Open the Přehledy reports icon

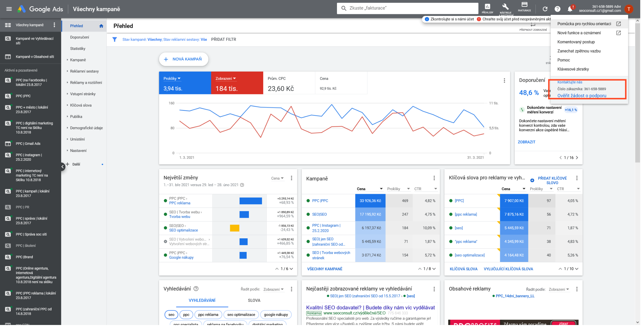tap(490, 8)
